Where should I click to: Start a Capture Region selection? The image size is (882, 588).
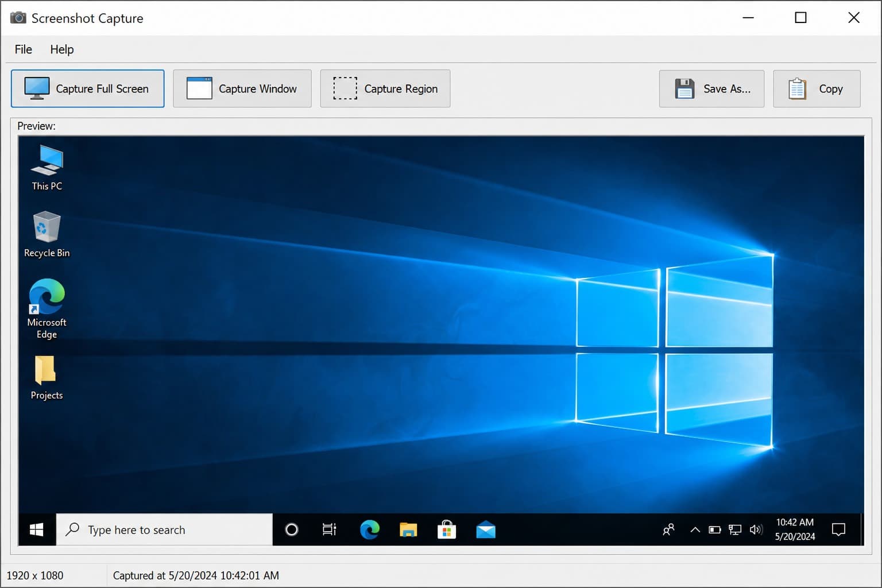[x=385, y=88]
